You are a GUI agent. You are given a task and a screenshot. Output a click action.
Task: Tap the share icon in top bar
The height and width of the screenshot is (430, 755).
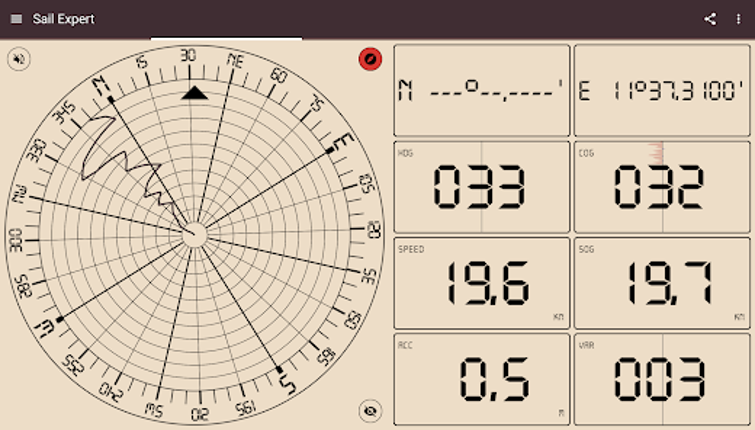[710, 19]
